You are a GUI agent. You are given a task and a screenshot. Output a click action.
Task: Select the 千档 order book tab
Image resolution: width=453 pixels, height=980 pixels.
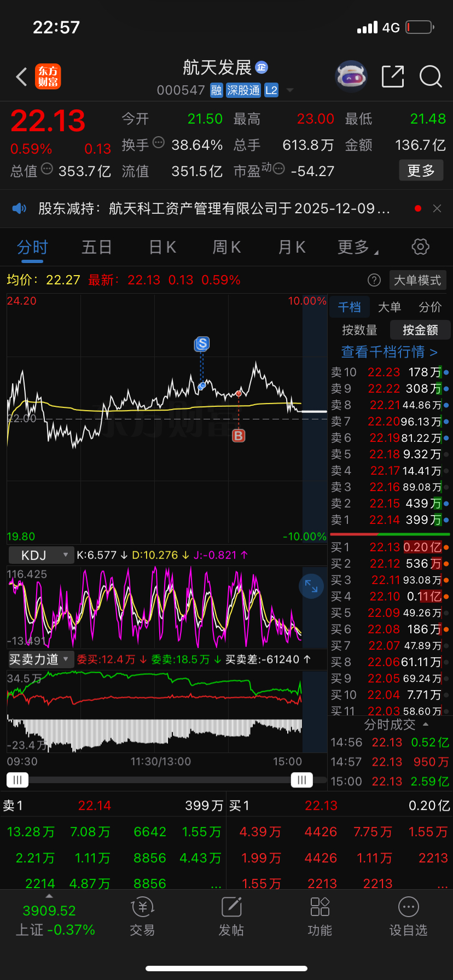pos(349,307)
